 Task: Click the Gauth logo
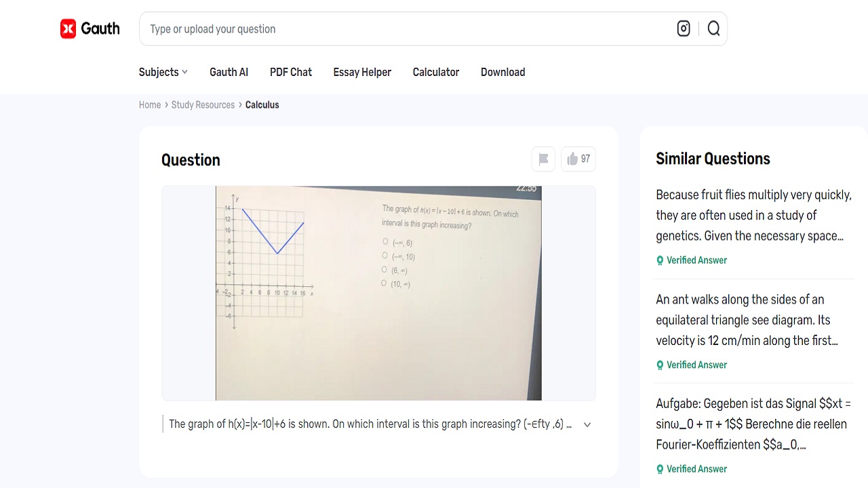click(x=89, y=28)
